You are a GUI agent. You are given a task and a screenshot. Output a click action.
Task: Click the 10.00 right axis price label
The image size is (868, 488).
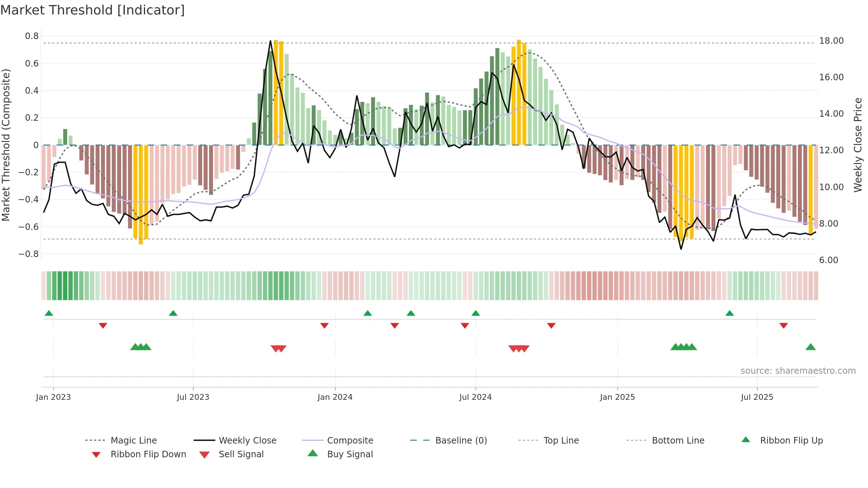831,187
